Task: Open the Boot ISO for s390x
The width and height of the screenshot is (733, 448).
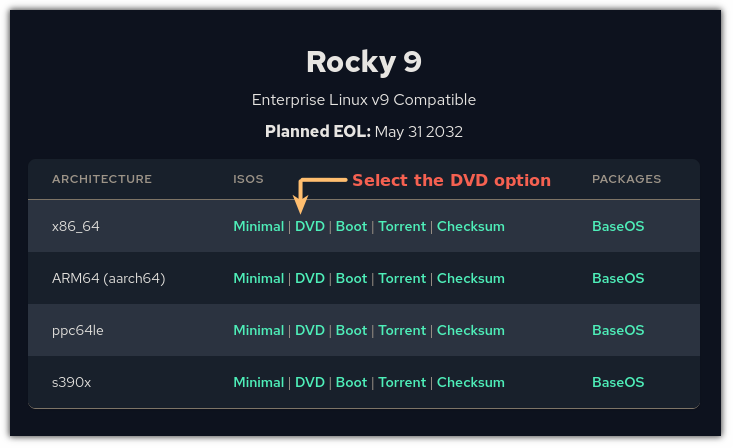Action: pos(351,383)
